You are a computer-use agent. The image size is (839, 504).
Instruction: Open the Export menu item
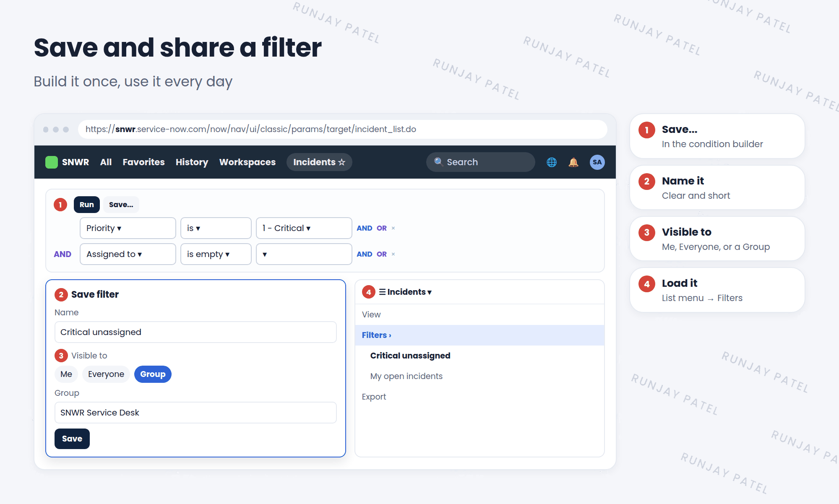[x=479, y=397]
